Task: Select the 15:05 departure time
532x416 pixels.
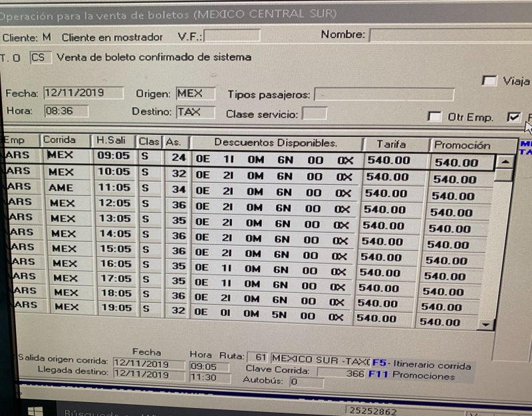Action: (x=116, y=248)
